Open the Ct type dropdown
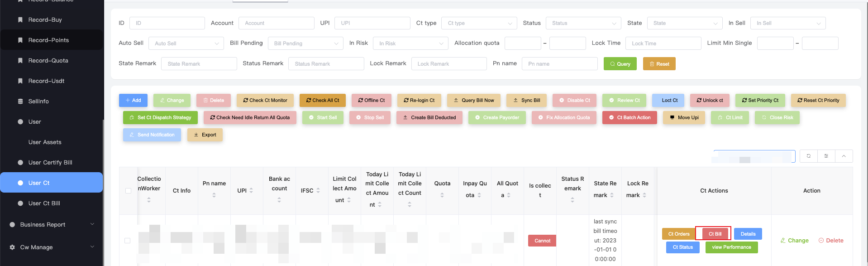Screen dimensions: 868x266 coord(479,23)
